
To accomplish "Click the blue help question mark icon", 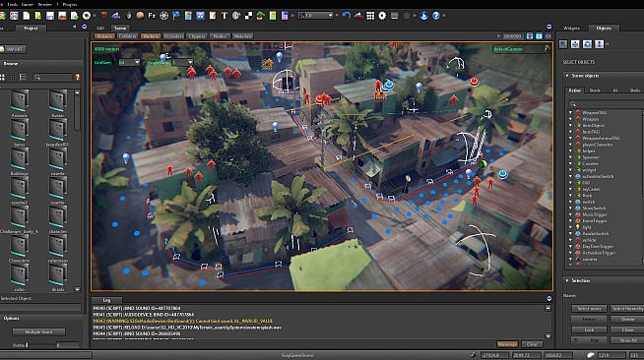I will click(x=436, y=16).
